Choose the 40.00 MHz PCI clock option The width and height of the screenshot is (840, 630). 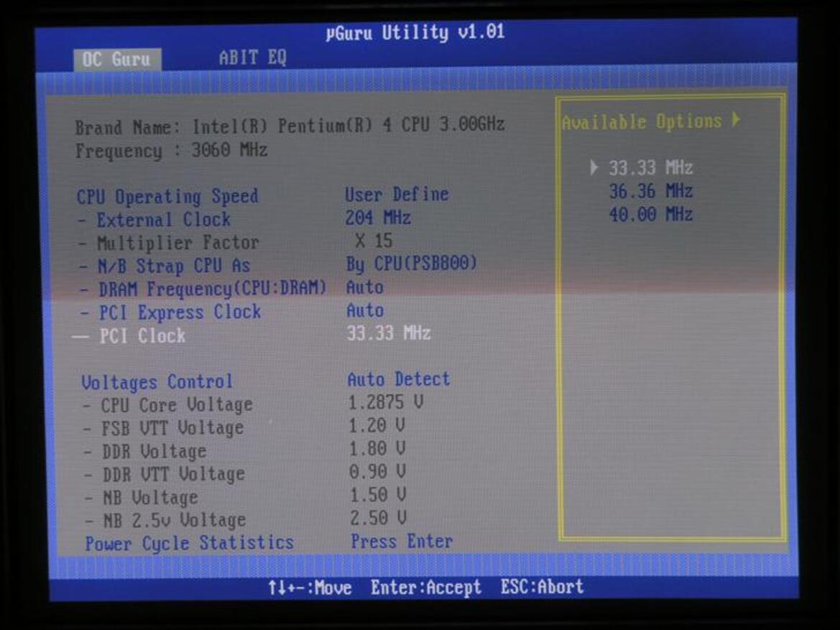pyautogui.click(x=650, y=215)
